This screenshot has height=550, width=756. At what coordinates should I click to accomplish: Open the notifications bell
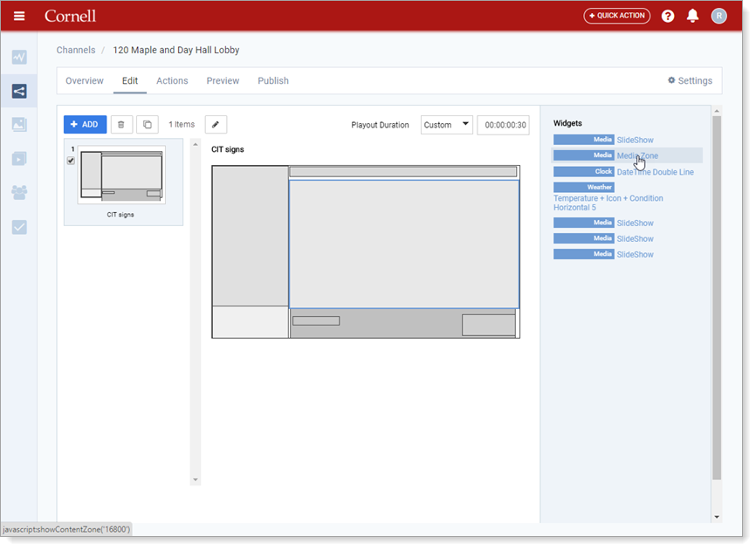point(693,16)
